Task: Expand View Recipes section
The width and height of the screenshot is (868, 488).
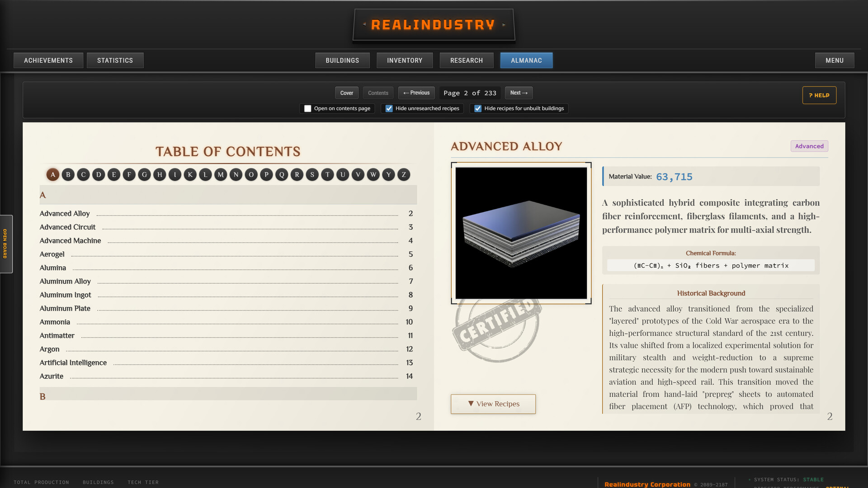Action: pyautogui.click(x=493, y=404)
